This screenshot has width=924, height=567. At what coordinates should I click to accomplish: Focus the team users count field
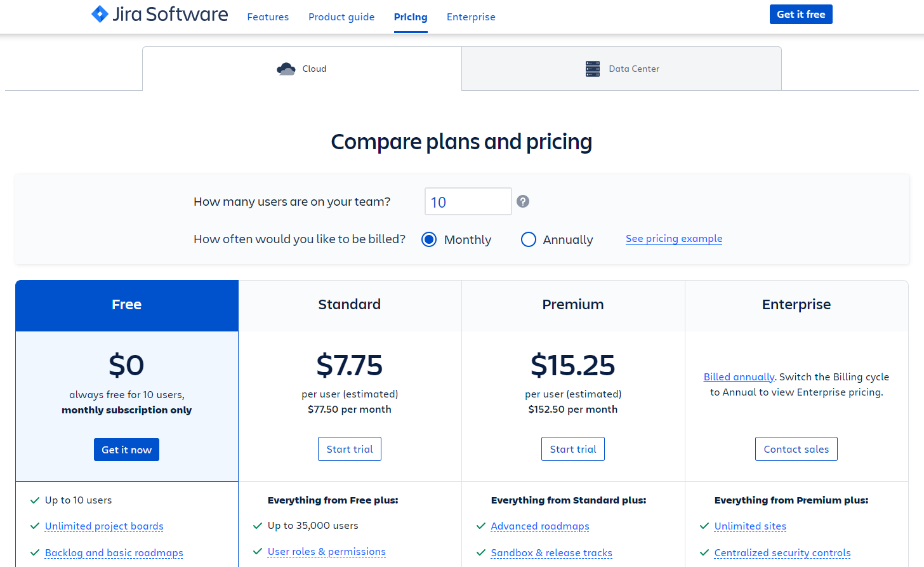pos(468,201)
